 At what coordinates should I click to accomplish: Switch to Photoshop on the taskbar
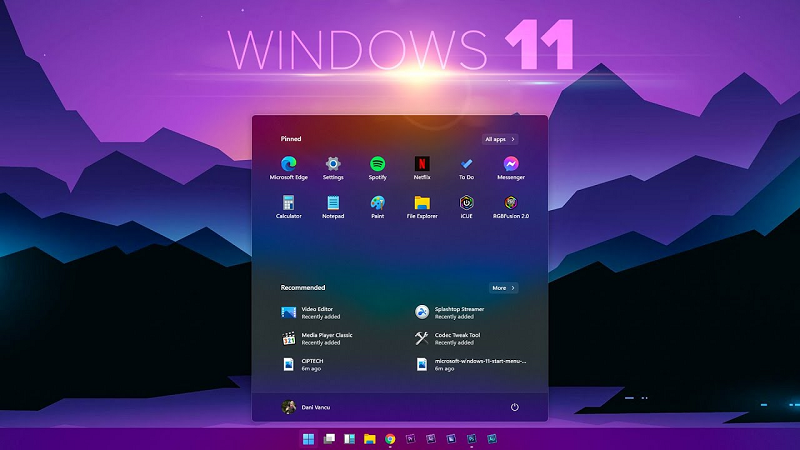click(x=471, y=439)
